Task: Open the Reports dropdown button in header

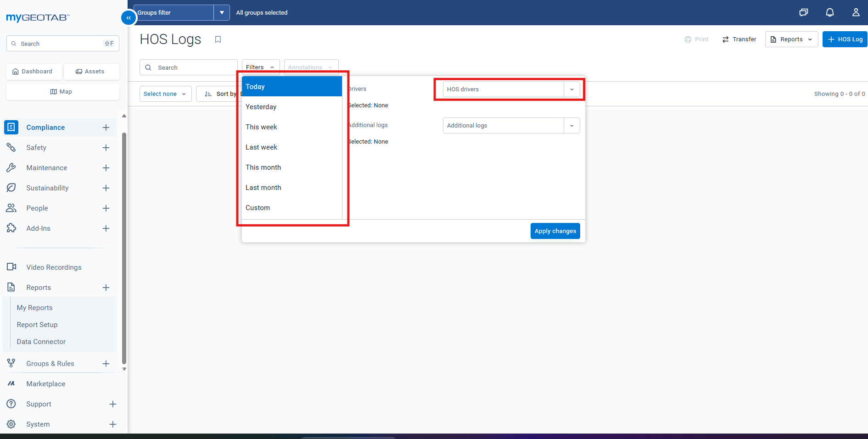Action: [791, 39]
